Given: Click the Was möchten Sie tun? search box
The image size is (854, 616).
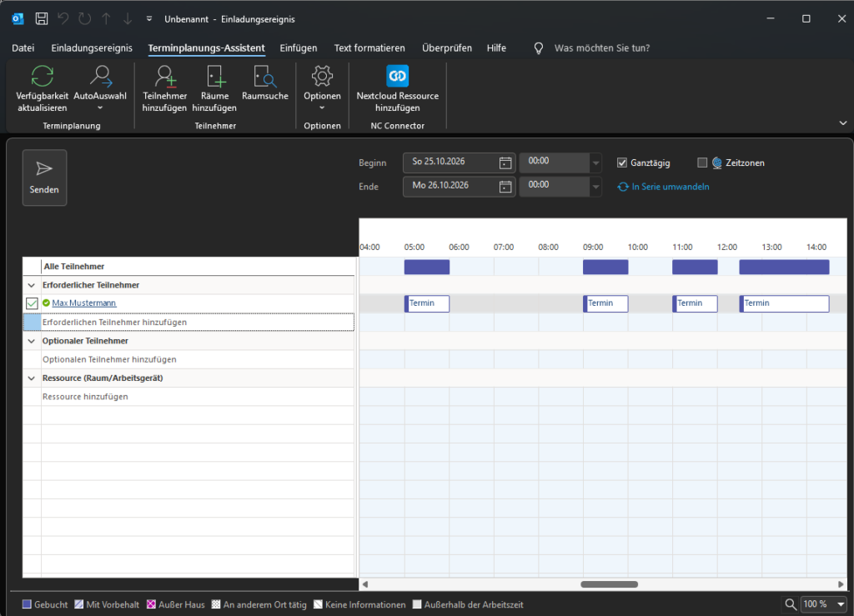Looking at the screenshot, I should 602,48.
